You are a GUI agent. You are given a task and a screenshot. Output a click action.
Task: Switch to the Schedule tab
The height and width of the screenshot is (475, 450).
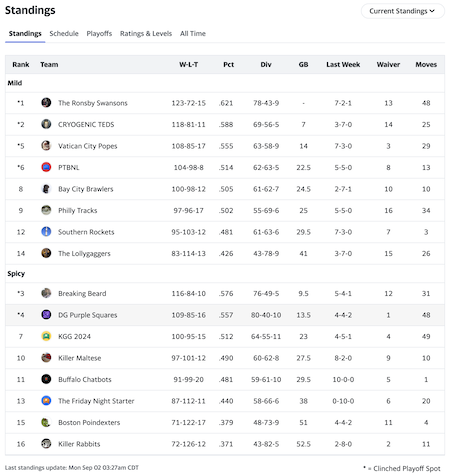[64, 33]
